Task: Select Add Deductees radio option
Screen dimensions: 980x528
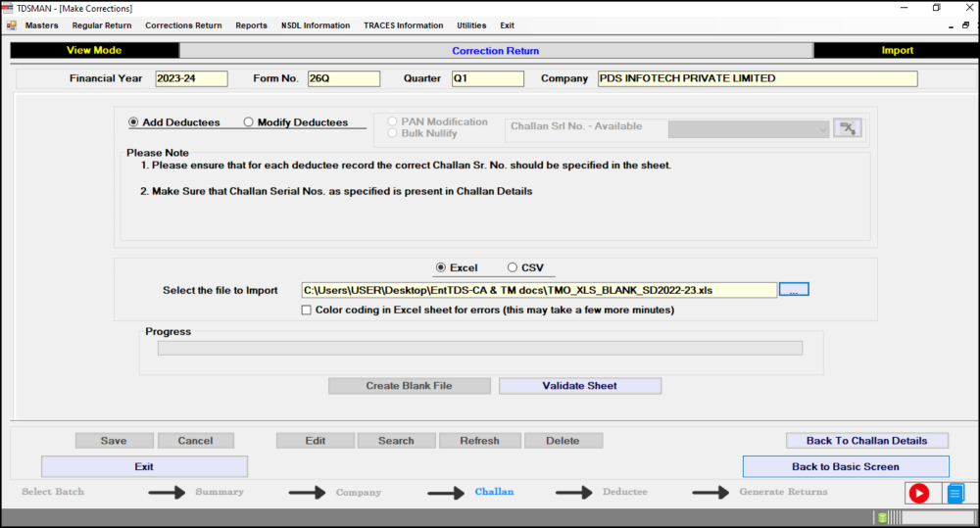Action: (133, 122)
